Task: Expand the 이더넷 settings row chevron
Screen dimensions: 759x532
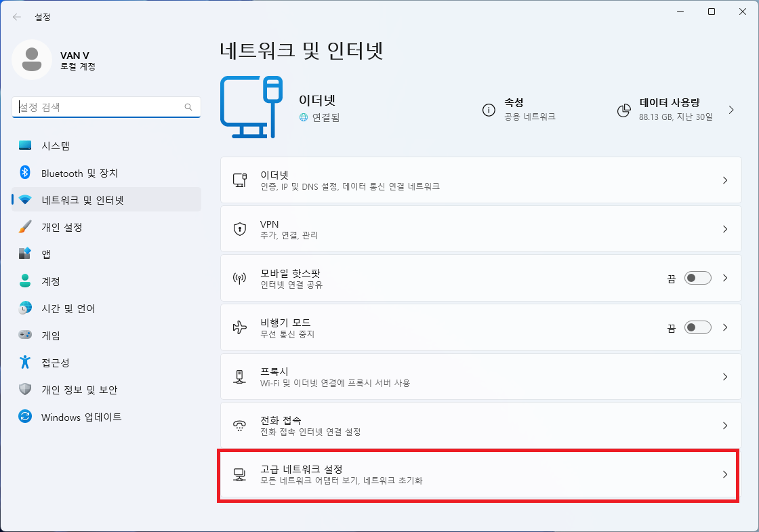Action: click(x=724, y=180)
